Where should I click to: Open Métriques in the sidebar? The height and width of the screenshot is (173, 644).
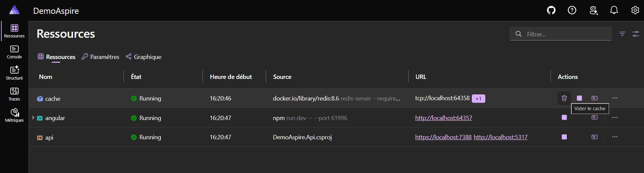[14, 115]
